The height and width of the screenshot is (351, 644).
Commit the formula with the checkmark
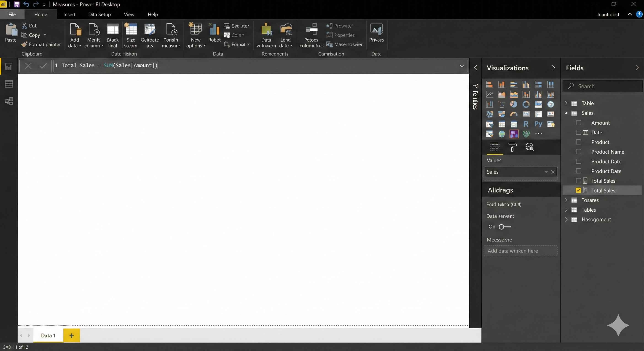click(x=43, y=66)
